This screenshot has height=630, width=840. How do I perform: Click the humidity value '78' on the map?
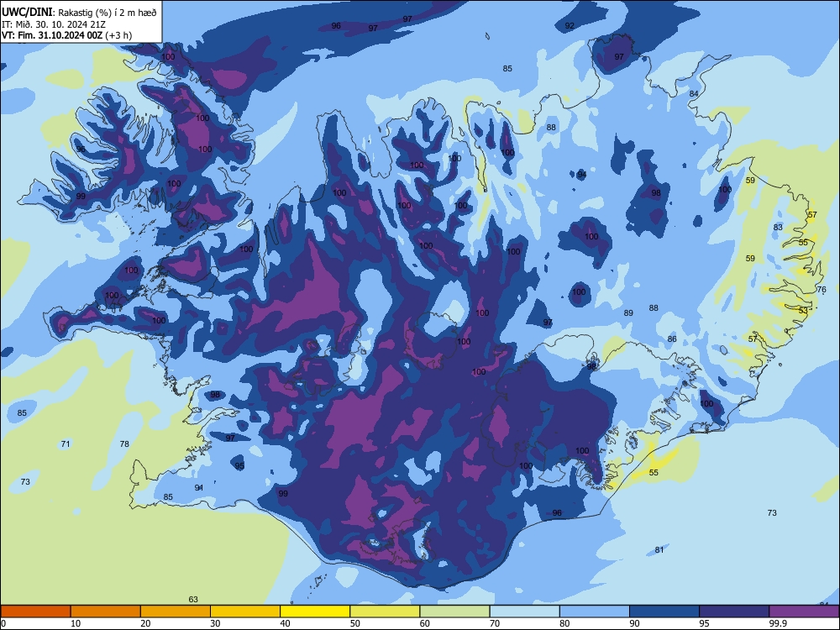click(x=124, y=444)
